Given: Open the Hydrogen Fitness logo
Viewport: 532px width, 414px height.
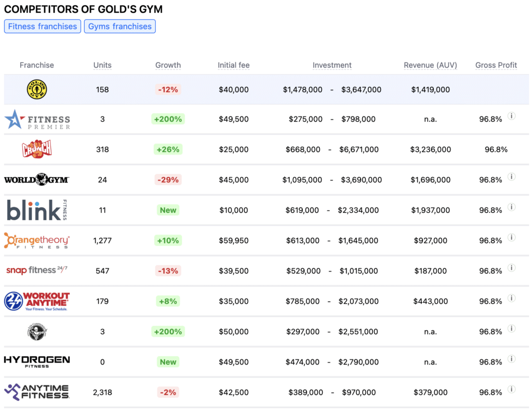Looking at the screenshot, I should pyautogui.click(x=37, y=361).
